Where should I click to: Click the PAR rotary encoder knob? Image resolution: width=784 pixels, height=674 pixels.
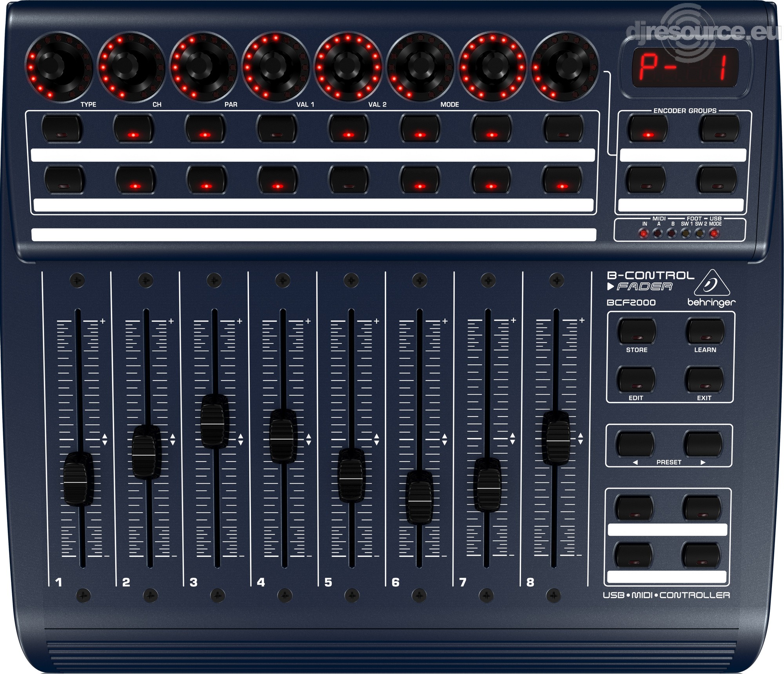pos(203,67)
